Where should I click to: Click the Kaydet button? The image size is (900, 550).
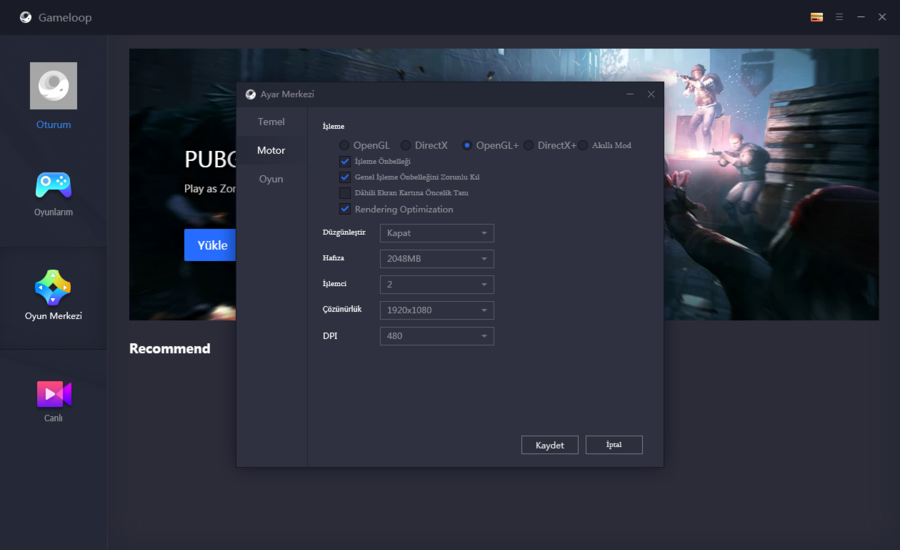[x=549, y=445]
